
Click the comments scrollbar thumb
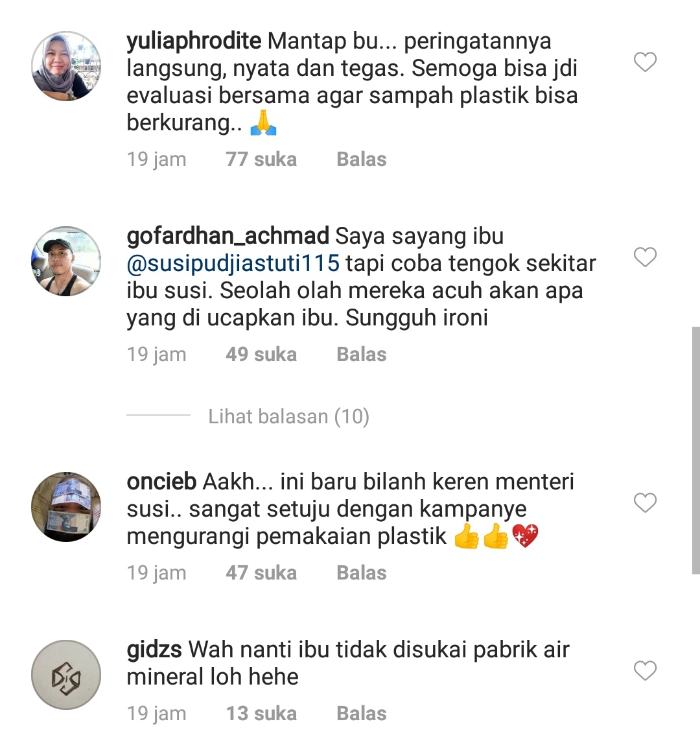(x=695, y=450)
